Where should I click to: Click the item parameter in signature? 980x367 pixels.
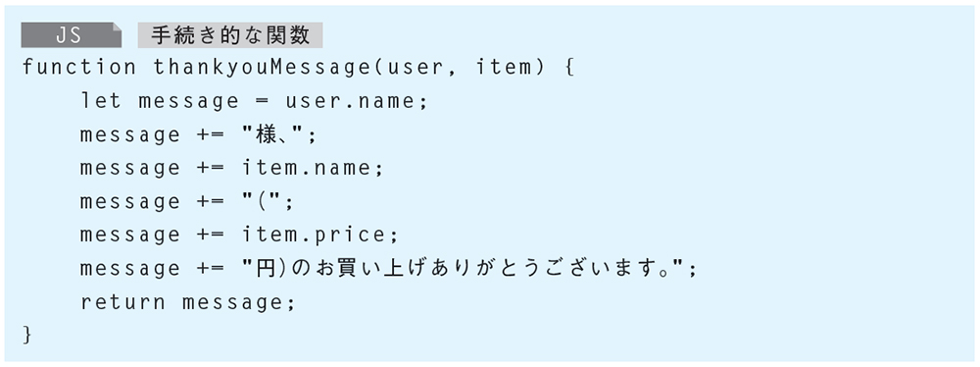click(511, 67)
